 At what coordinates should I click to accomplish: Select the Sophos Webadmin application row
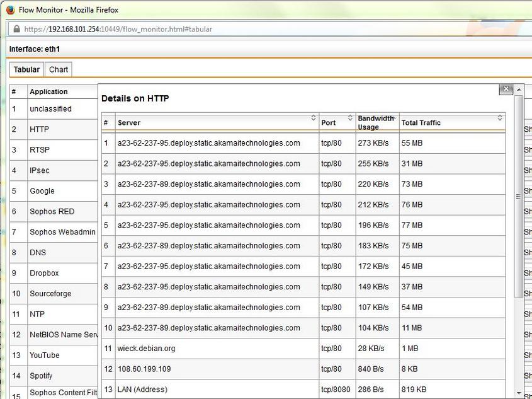[54, 232]
